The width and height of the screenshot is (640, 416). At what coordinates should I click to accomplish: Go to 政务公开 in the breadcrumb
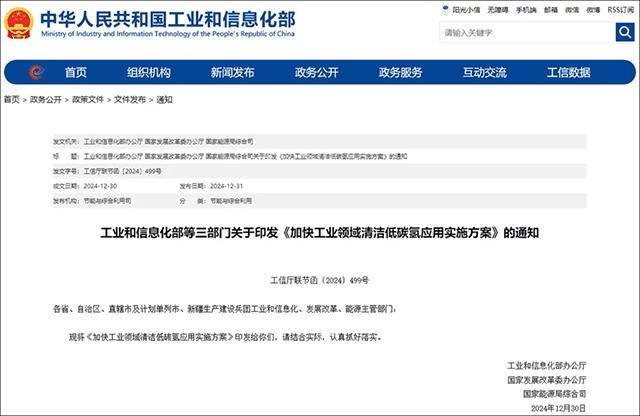tap(46, 99)
